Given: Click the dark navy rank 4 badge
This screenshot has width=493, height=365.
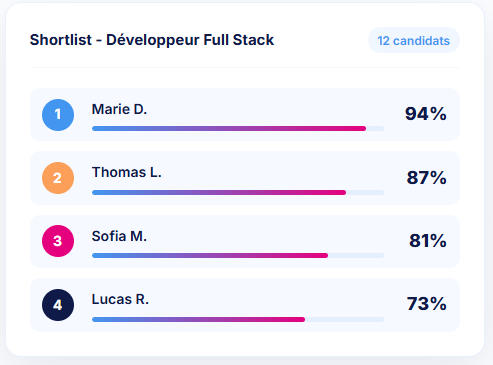Looking at the screenshot, I should (58, 305).
